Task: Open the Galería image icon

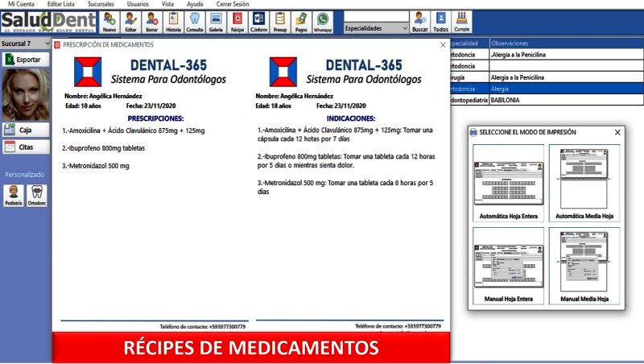Action: (216, 23)
